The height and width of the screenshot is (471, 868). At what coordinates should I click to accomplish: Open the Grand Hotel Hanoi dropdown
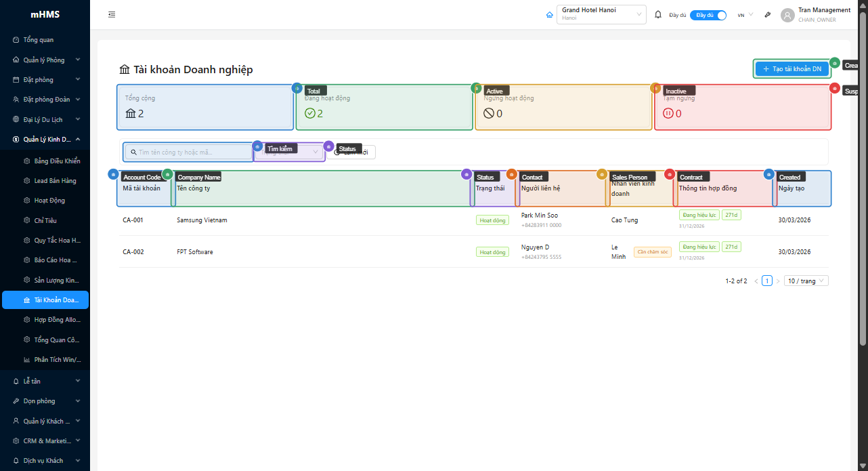(x=601, y=14)
